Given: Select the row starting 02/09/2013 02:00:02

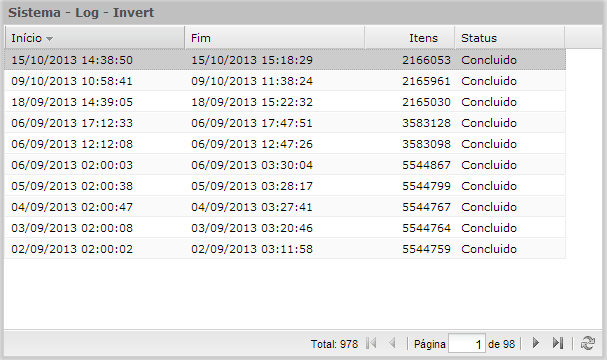Looking at the screenshot, I should coord(285,249).
